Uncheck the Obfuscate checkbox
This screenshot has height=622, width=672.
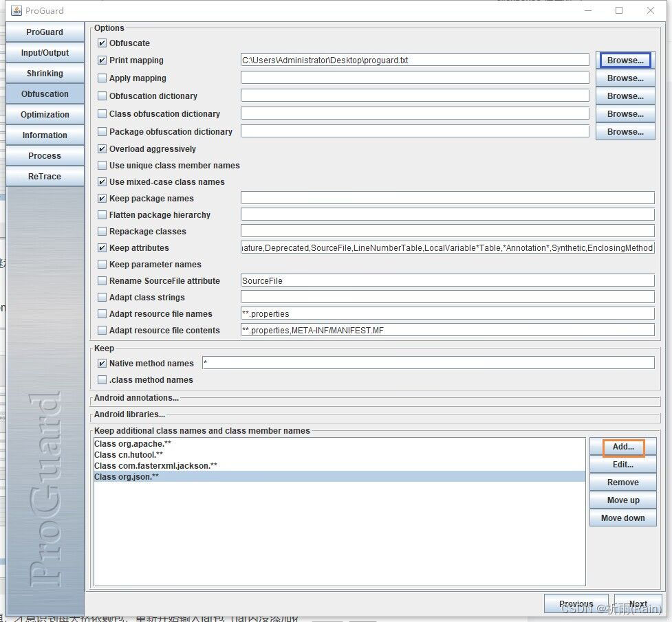tap(102, 43)
